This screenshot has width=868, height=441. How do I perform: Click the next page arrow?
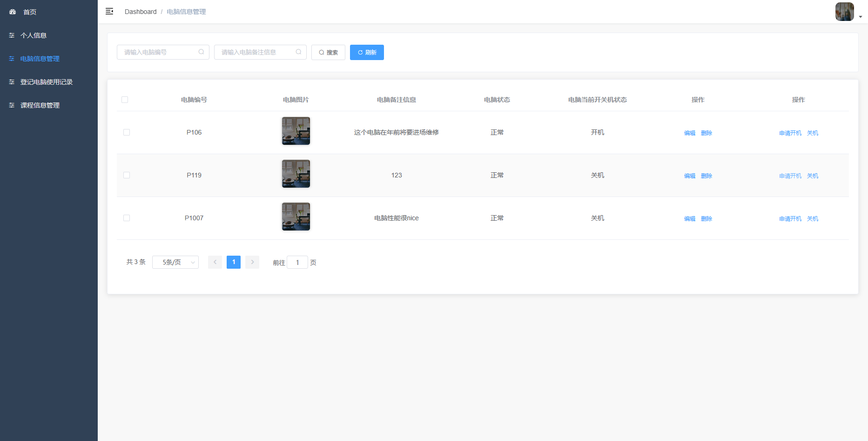coord(252,262)
